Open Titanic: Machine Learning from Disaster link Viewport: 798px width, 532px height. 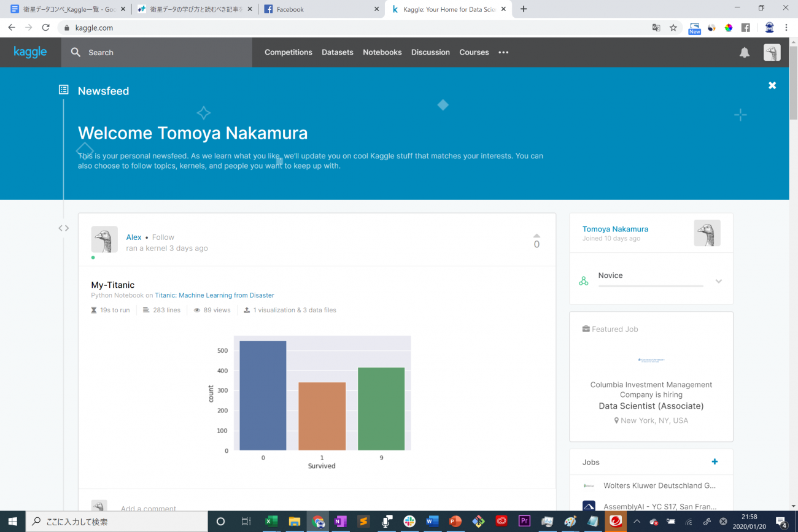pyautogui.click(x=214, y=295)
